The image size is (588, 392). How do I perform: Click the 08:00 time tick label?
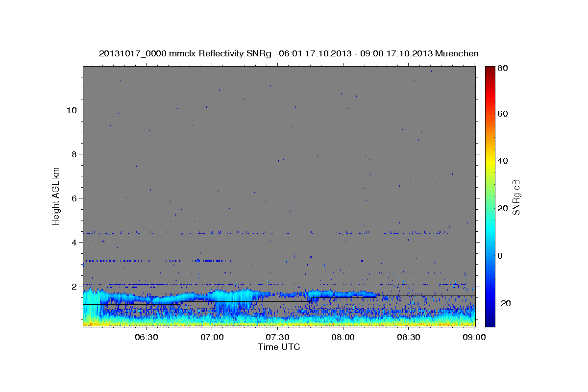click(343, 338)
